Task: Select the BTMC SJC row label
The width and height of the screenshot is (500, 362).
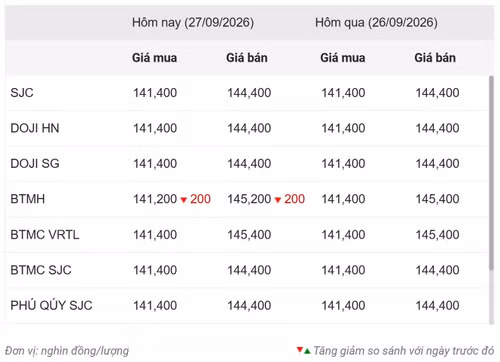Action: [41, 270]
